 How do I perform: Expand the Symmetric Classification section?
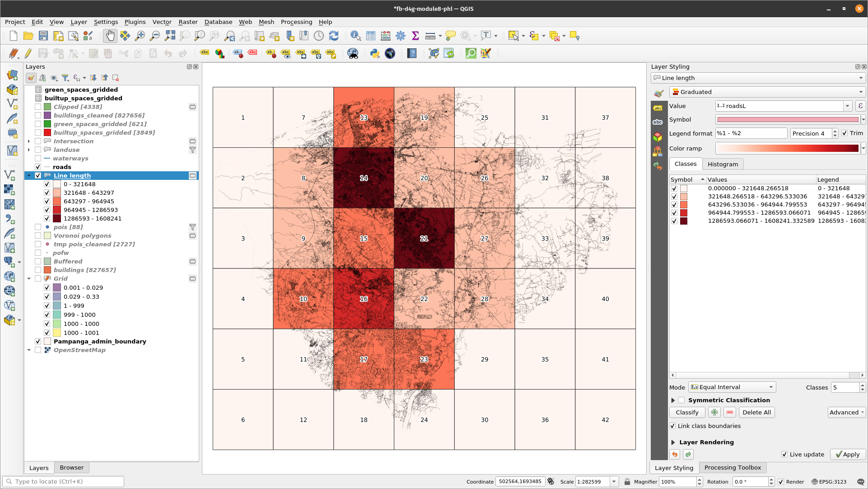coord(672,400)
